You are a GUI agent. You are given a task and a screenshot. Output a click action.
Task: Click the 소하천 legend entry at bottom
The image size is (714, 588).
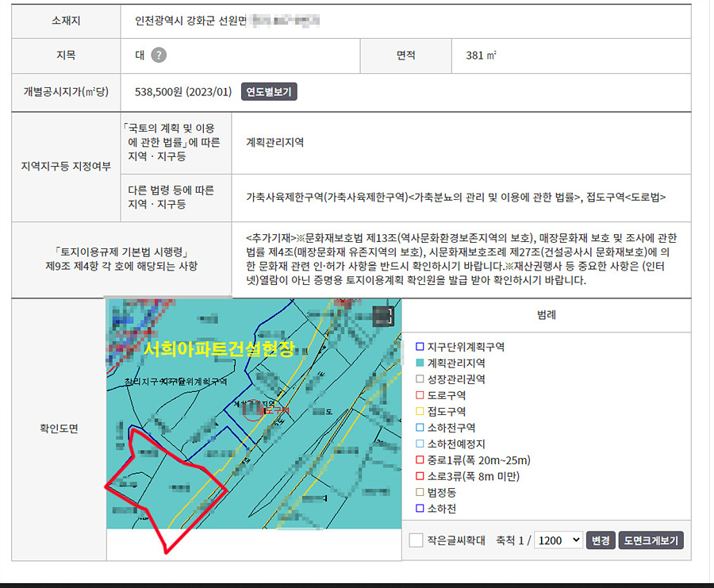pos(442,509)
